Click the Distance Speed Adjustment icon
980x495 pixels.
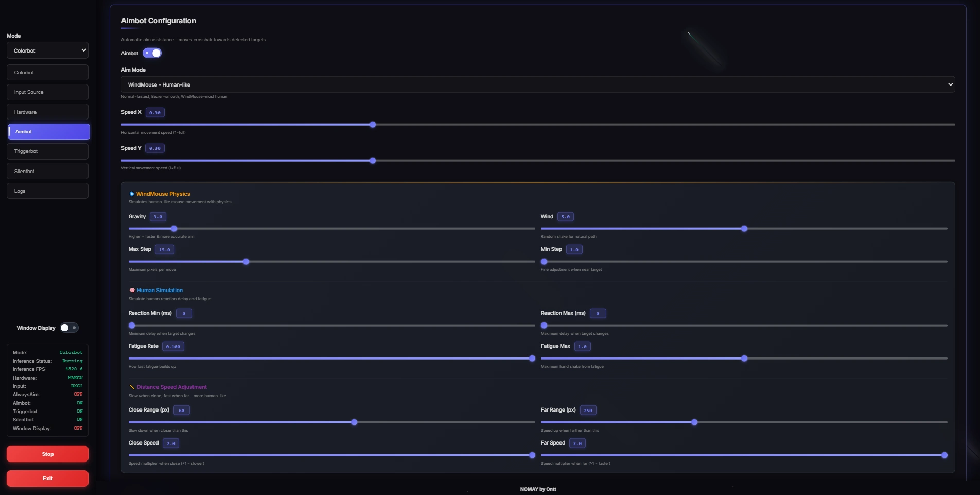[x=132, y=387]
